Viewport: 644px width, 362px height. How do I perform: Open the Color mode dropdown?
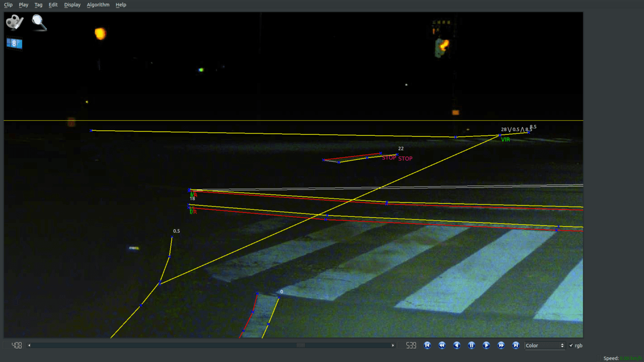click(x=545, y=345)
